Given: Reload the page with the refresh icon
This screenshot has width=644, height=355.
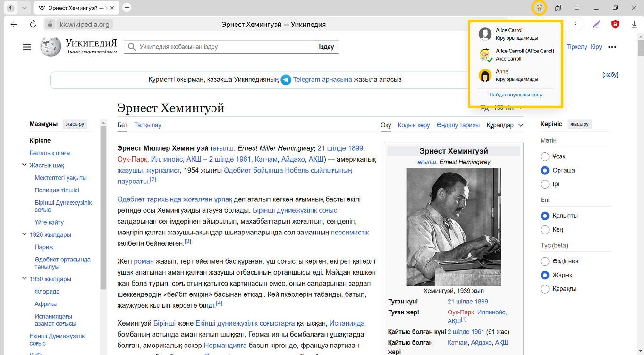Looking at the screenshot, I should [33, 25].
